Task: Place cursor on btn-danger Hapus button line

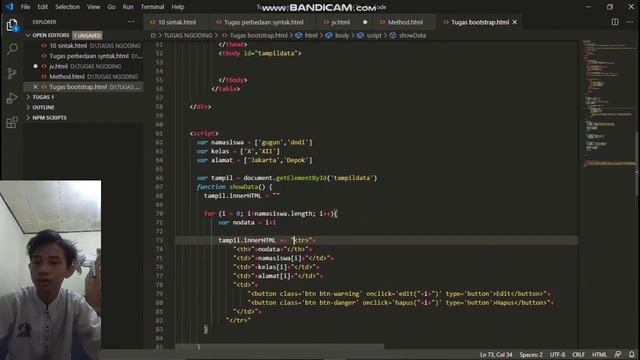Action: (400, 302)
